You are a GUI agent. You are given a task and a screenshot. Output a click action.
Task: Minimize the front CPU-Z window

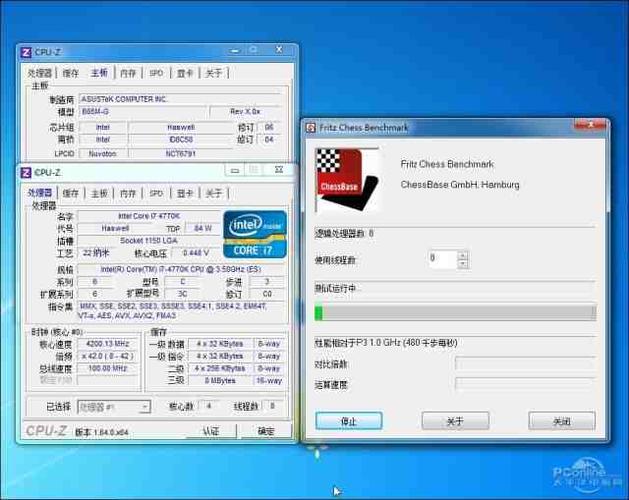(235, 171)
